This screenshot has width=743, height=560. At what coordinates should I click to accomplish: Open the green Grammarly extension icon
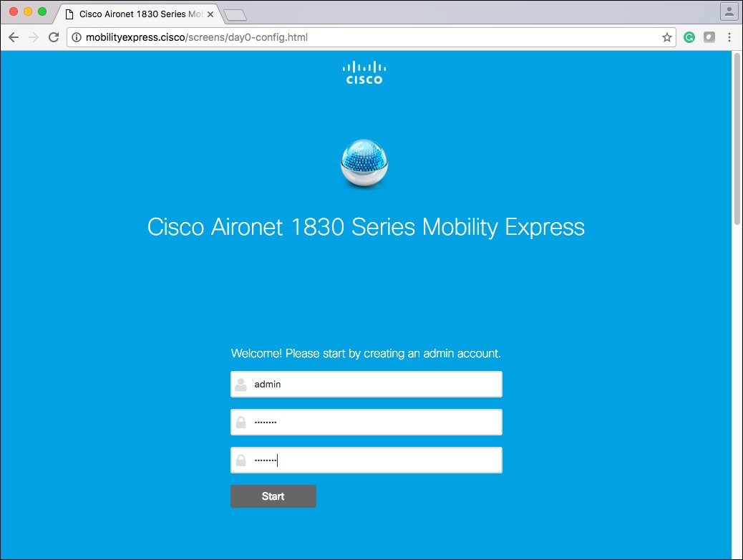(689, 37)
